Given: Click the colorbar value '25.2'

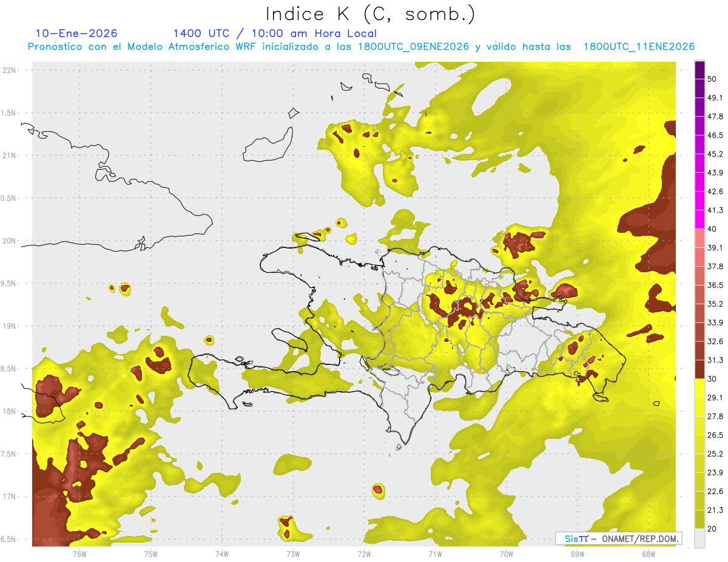Looking at the screenshot, I should [715, 453].
